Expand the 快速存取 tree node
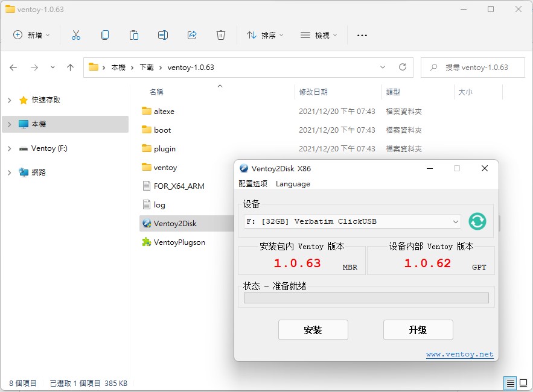 point(9,100)
